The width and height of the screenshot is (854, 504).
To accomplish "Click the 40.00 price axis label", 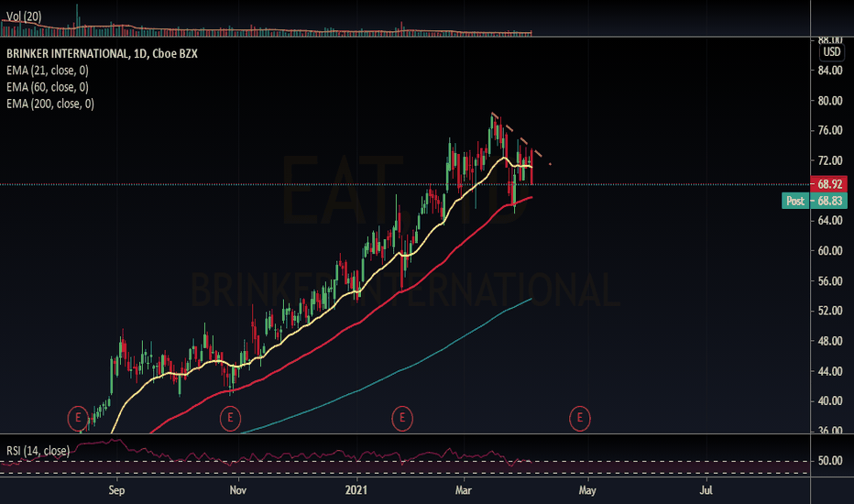I will pyautogui.click(x=830, y=401).
